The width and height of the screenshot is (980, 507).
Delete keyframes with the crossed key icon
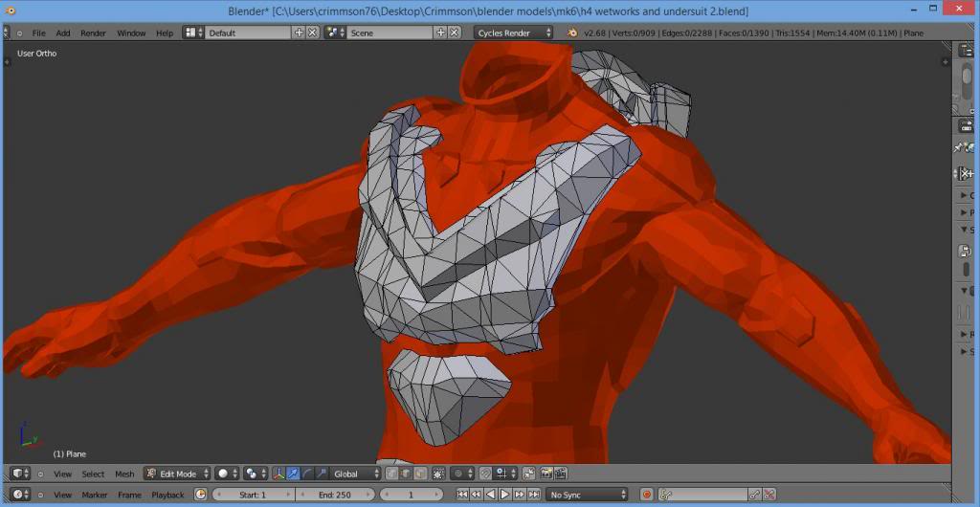click(769, 495)
